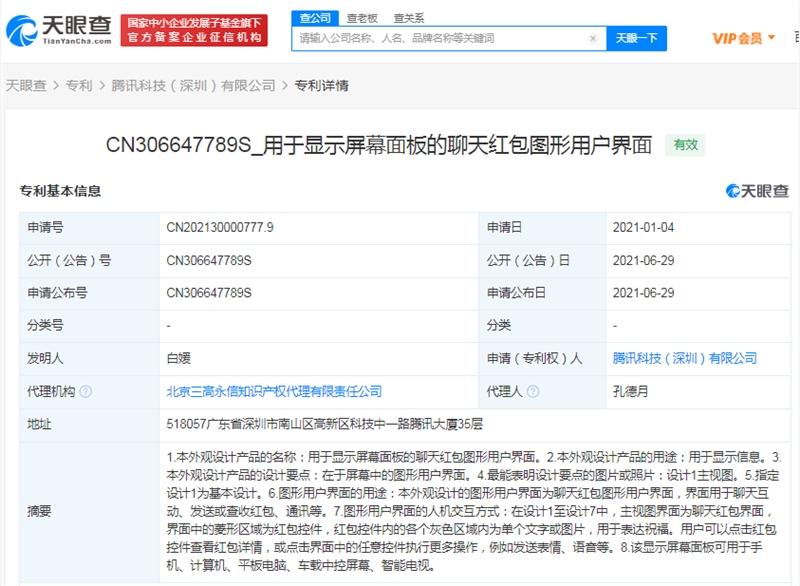Select 公开（公告）日 value 2021-06-29
This screenshot has width=800, height=586.
tap(643, 261)
